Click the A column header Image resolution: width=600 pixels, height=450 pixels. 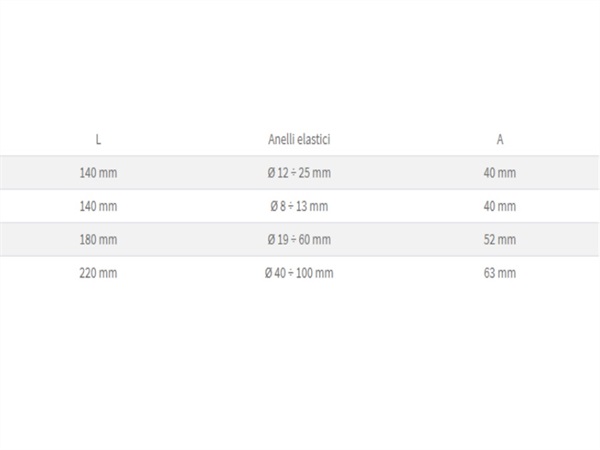500,140
